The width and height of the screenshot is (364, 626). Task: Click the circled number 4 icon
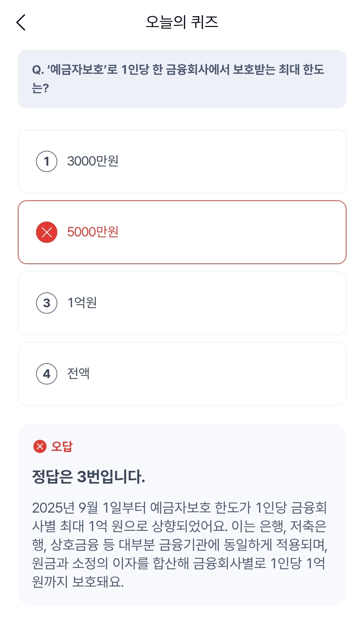47,374
